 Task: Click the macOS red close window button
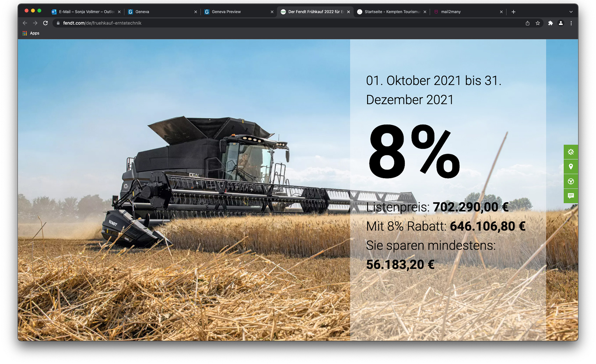[26, 11]
